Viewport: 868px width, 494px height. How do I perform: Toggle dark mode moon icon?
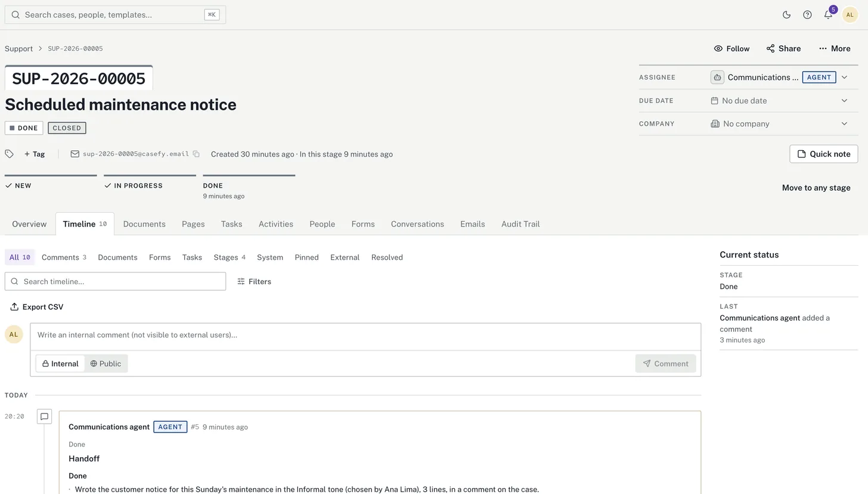786,15
